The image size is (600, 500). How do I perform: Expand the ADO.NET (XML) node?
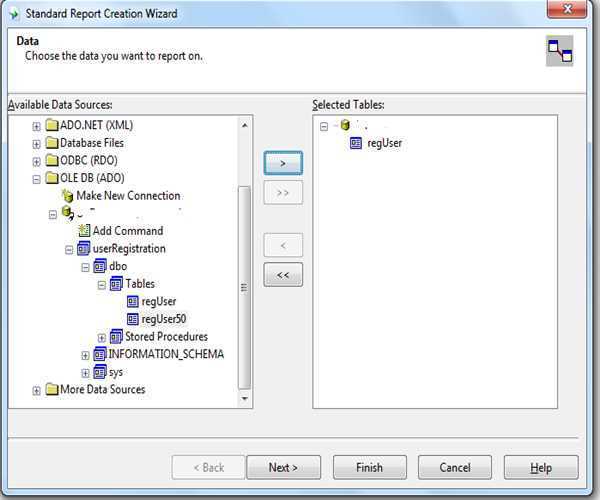37,126
